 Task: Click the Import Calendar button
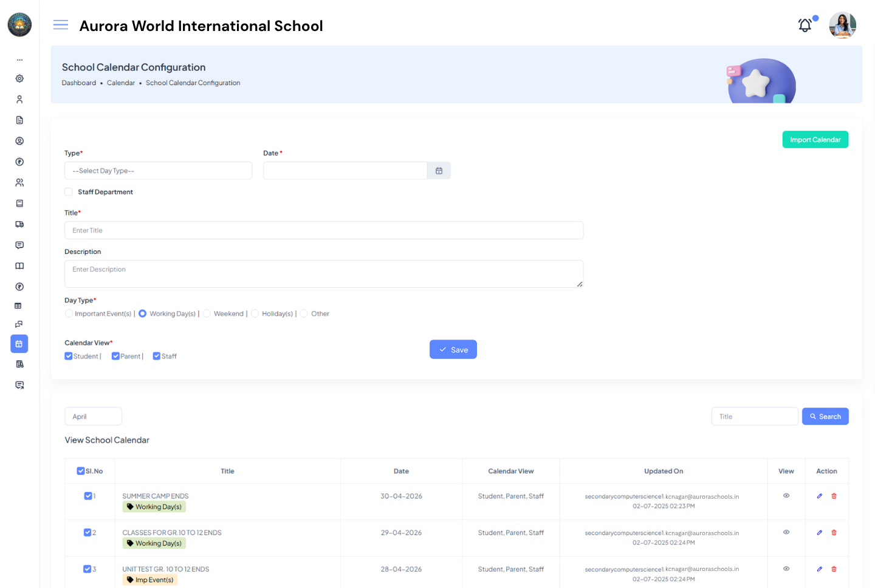(x=815, y=140)
